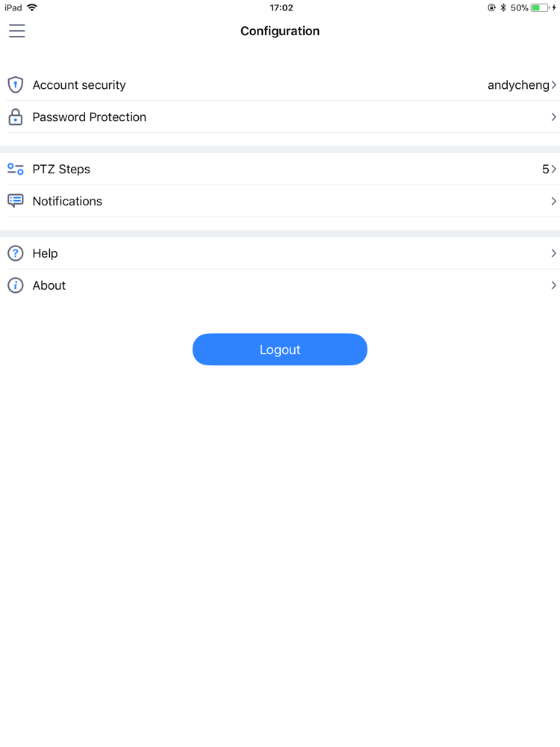Tap the Bluetooth status bar icon
Viewport: 560px width, 747px height.
pos(503,8)
